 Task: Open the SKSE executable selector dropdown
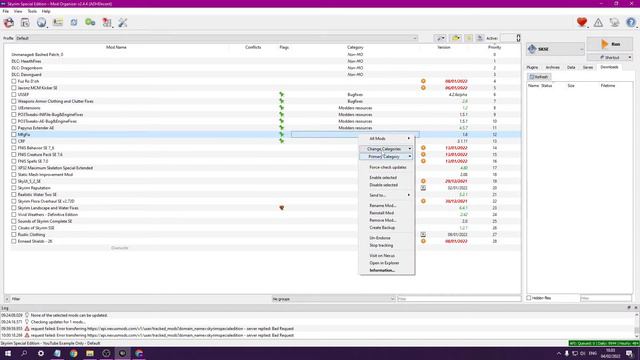coord(556,49)
